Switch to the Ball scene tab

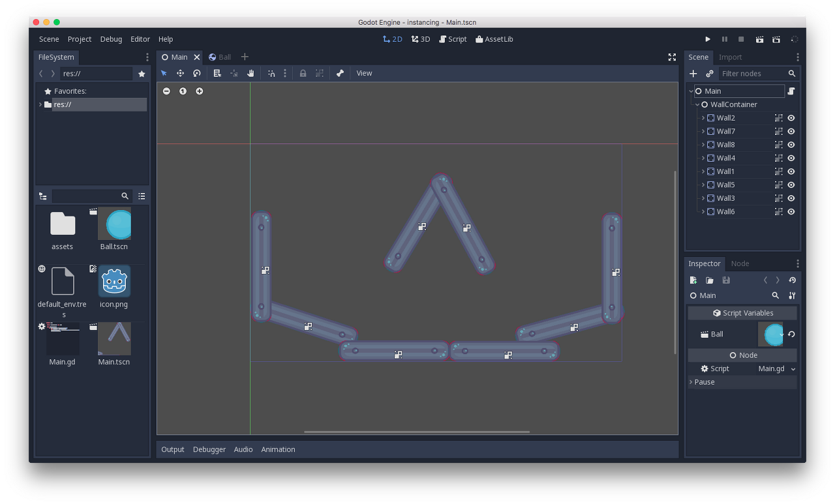[220, 57]
